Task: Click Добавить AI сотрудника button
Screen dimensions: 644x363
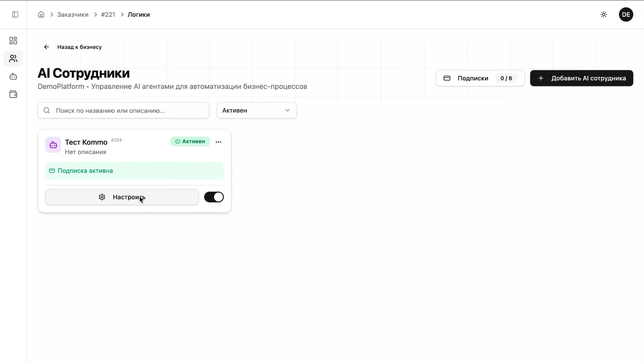Action: click(581, 78)
